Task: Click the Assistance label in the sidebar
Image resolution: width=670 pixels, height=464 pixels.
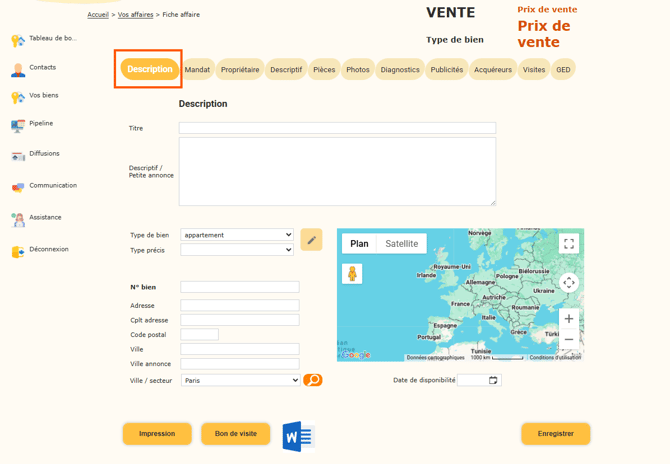Action: 45,217
